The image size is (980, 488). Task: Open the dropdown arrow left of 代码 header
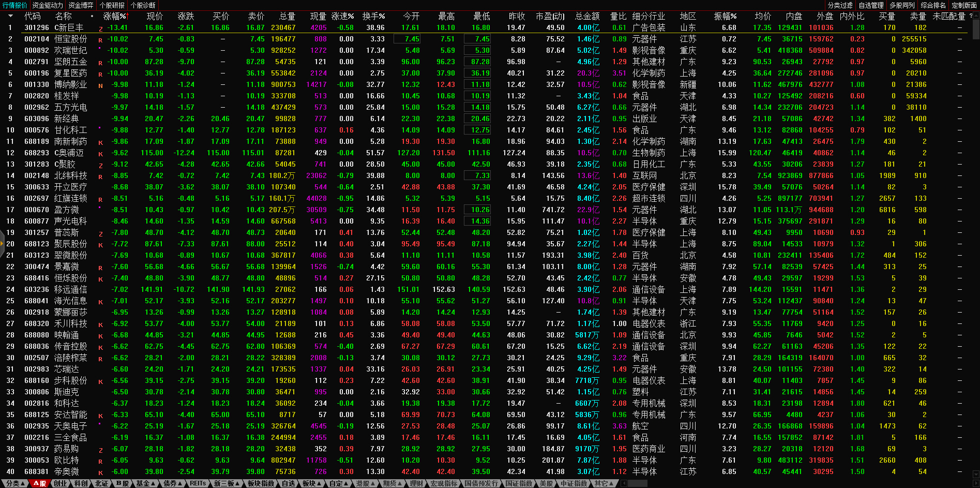[x=10, y=16]
